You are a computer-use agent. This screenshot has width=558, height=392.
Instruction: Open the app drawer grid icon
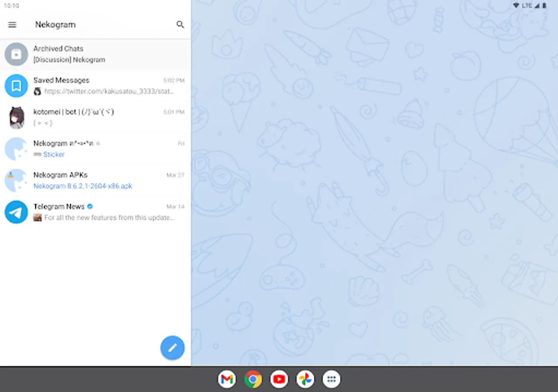pyautogui.click(x=331, y=379)
